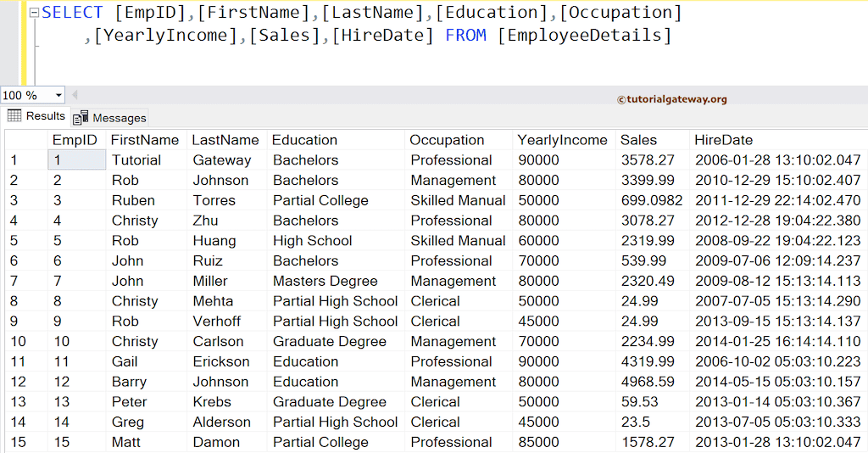This screenshot has width=868, height=453.
Task: Select the Sales column header
Action: 653,140
